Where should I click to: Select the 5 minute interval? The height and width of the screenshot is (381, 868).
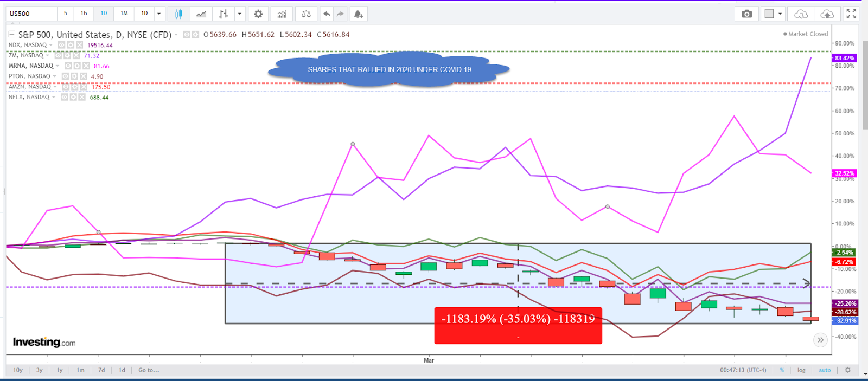pos(66,14)
